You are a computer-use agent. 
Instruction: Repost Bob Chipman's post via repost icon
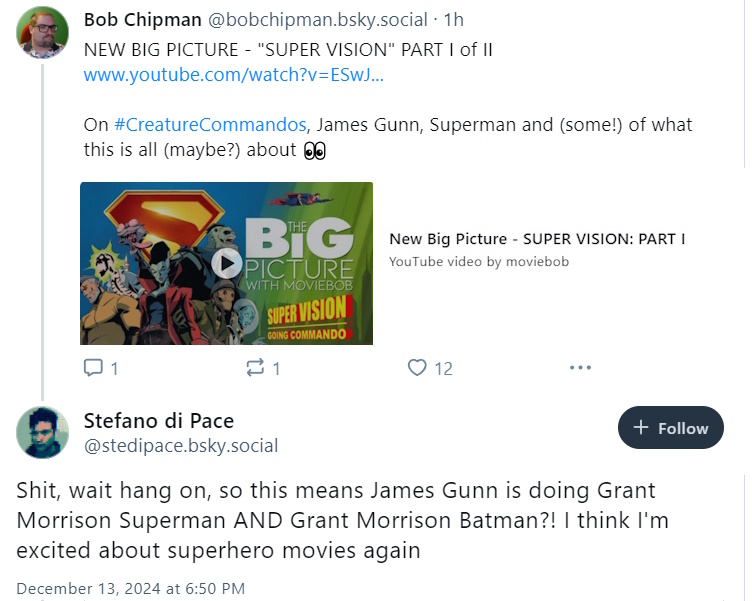point(255,367)
